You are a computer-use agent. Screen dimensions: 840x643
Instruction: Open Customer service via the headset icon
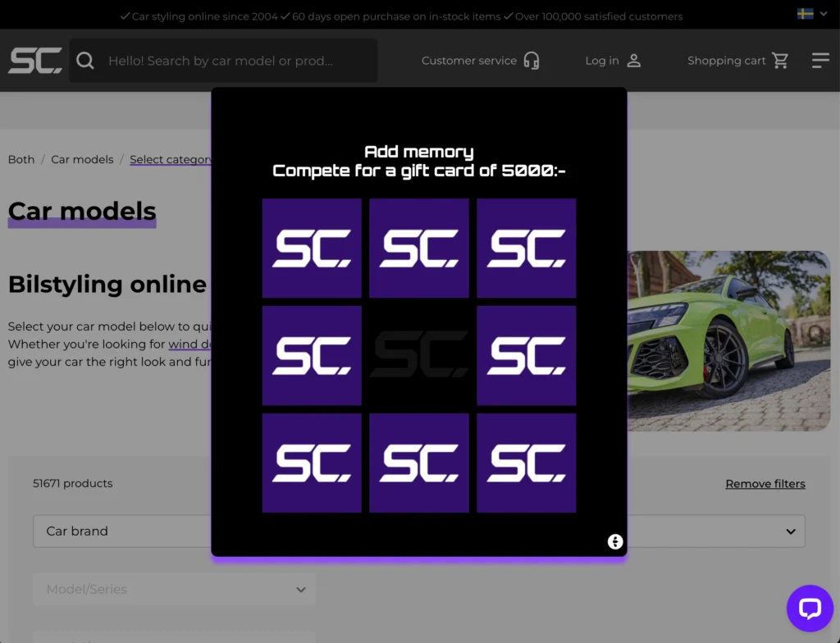click(x=530, y=60)
